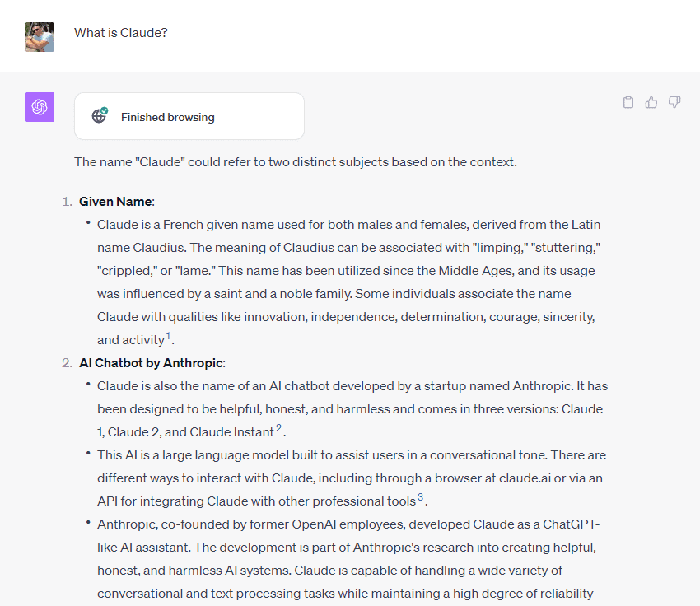Click the sentence starting 'The name "Claude" could refer'
The image size is (700, 606).
point(296,162)
